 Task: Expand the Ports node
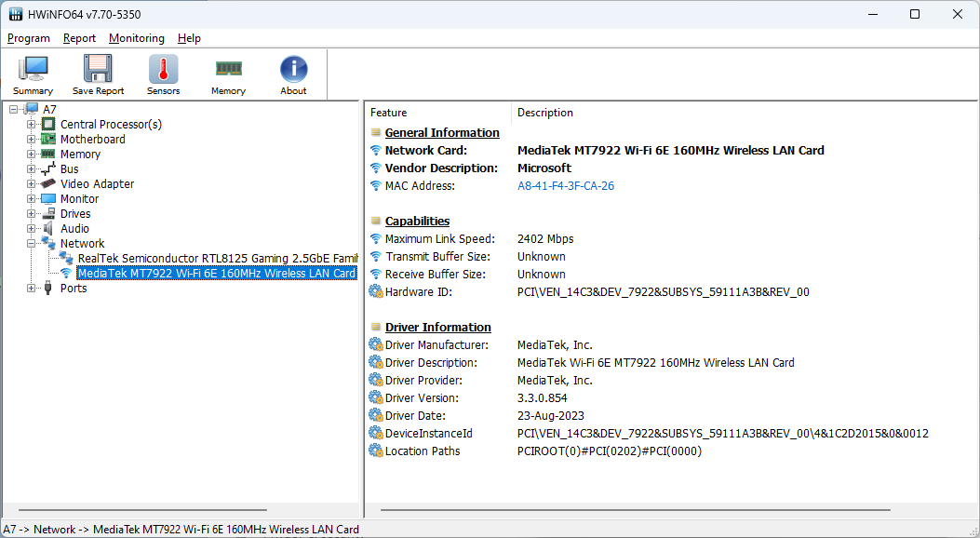coord(31,288)
